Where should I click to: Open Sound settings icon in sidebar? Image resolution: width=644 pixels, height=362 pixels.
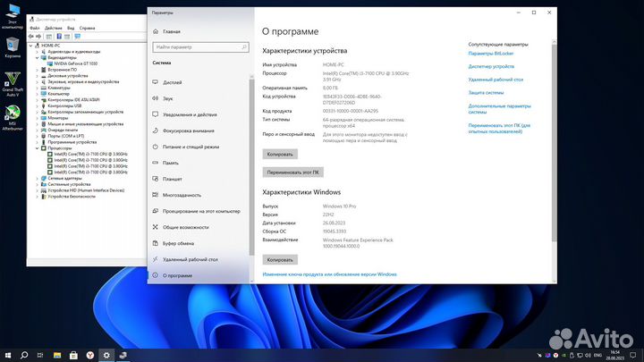[156, 98]
